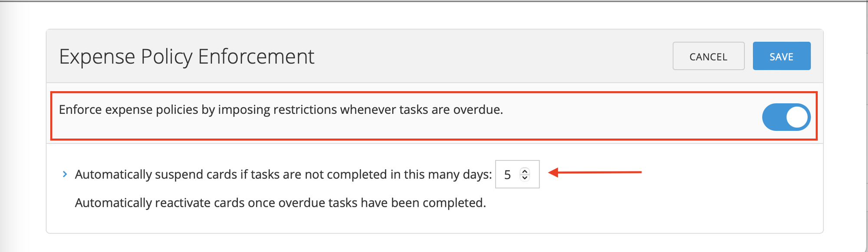Select the enforce expense policies description text
The image size is (868, 252).
point(280,109)
